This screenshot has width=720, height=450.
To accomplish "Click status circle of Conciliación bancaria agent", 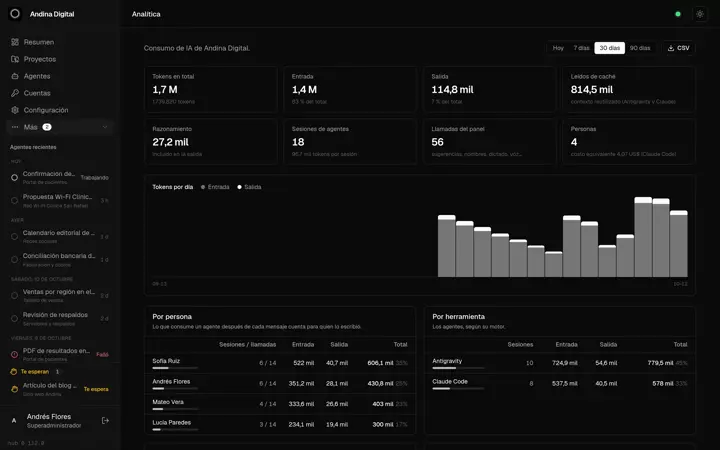I will 14,259.
